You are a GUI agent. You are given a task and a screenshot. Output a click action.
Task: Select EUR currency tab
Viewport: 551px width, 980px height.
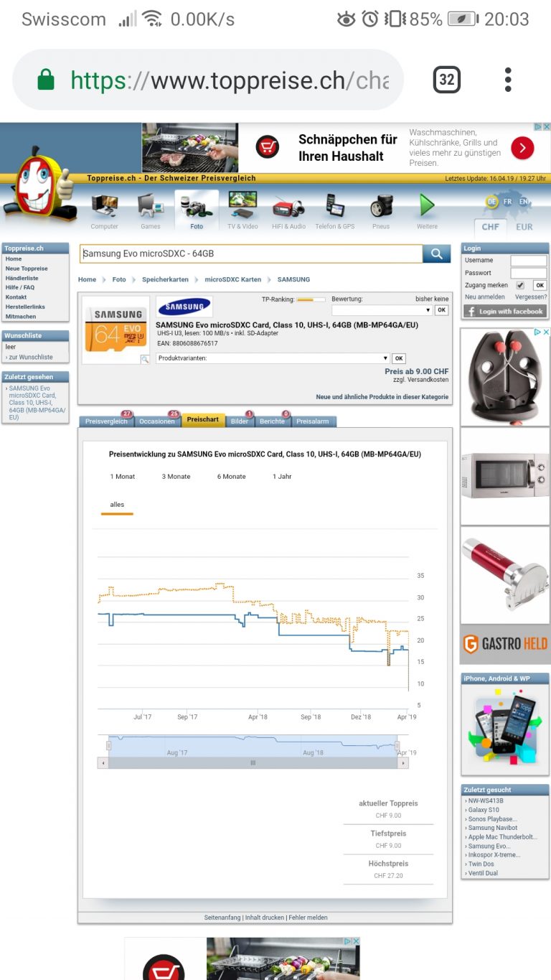pos(524,227)
